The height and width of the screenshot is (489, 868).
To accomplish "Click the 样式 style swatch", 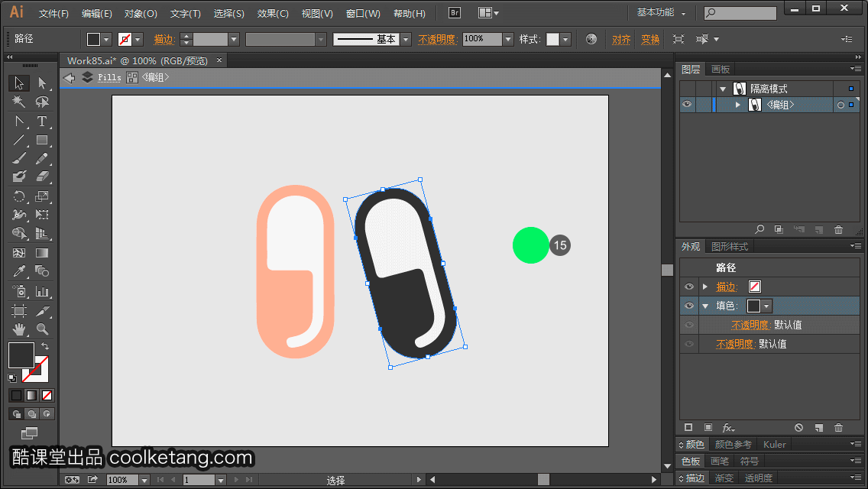I will click(x=552, y=39).
